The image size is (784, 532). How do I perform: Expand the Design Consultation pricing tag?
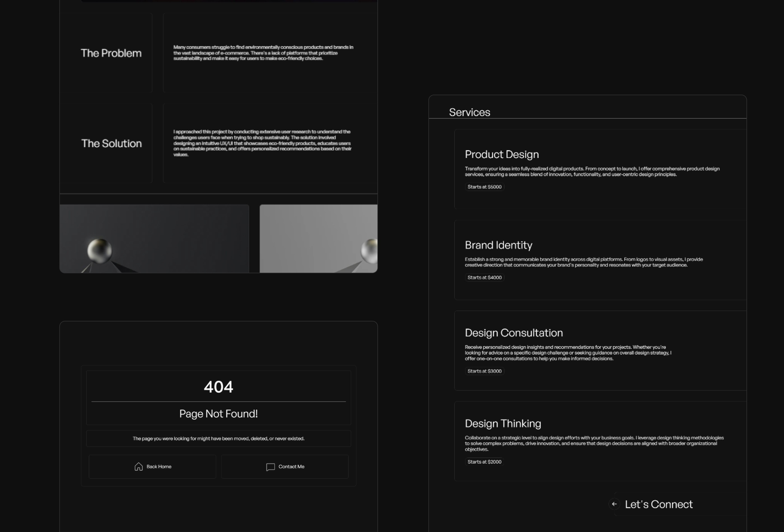click(x=485, y=371)
